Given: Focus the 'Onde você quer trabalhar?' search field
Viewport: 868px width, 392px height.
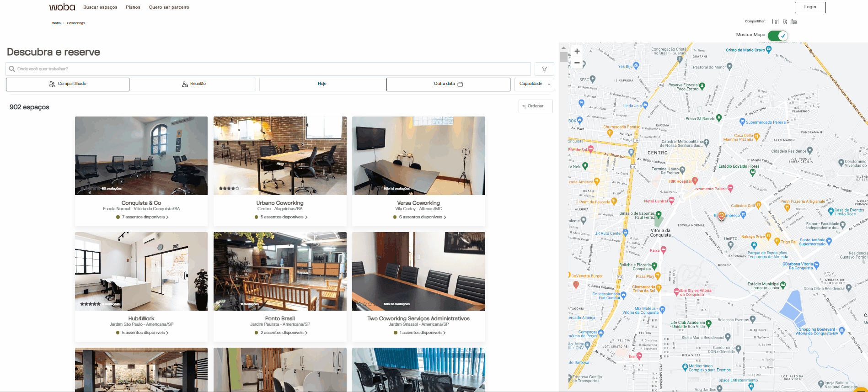Looking at the screenshot, I should point(270,69).
